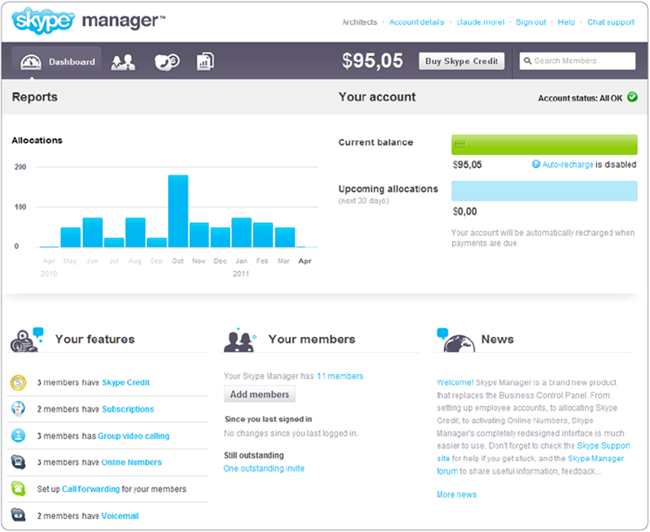Image resolution: width=650 pixels, height=532 pixels.
Task: Click the header balance $95,05
Action: point(372,61)
